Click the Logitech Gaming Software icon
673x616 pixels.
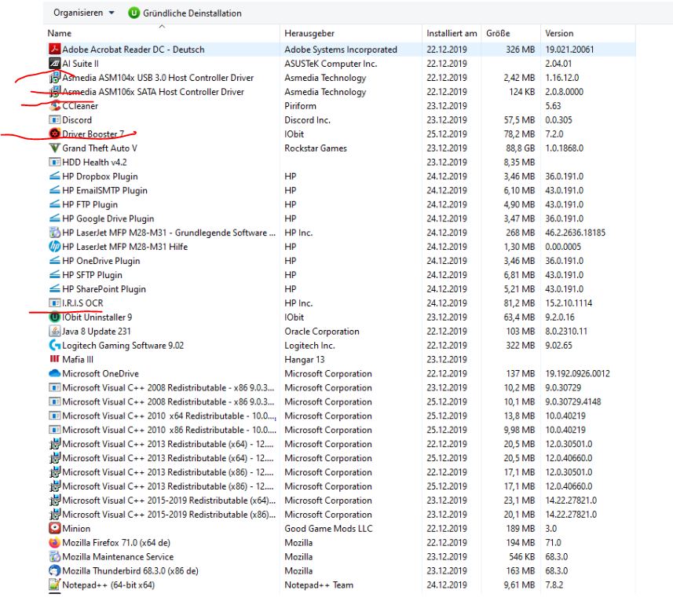coord(54,346)
